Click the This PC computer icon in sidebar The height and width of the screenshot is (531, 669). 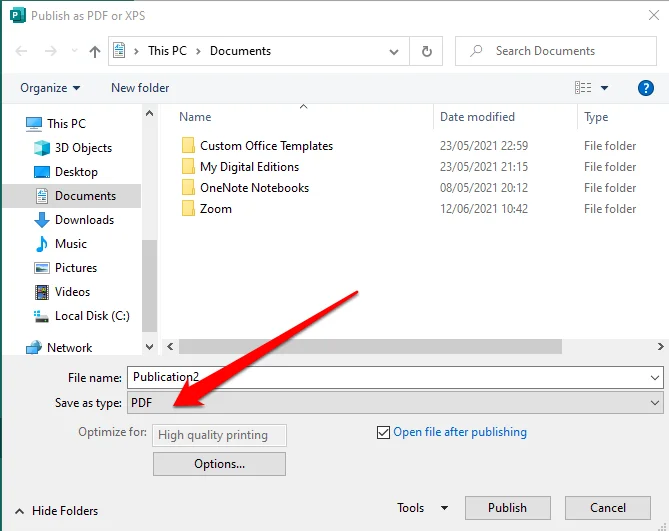pyautogui.click(x=34, y=124)
